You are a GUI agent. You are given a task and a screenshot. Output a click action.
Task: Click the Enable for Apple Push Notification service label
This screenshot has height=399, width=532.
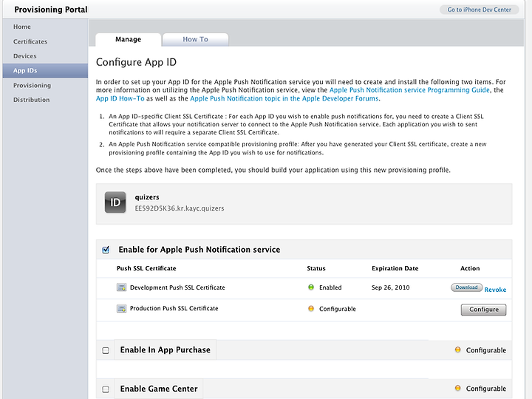click(199, 250)
